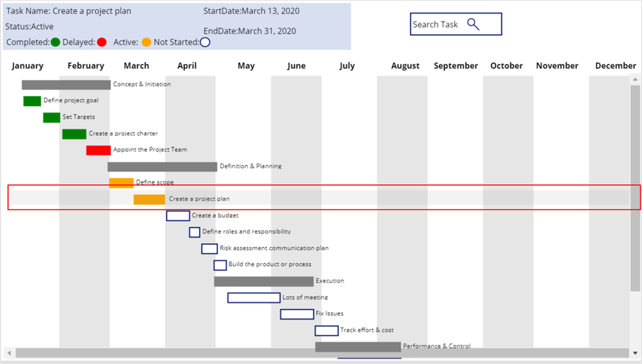The width and height of the screenshot is (642, 364).
Task: Click the Define scope label
Action: (x=155, y=182)
